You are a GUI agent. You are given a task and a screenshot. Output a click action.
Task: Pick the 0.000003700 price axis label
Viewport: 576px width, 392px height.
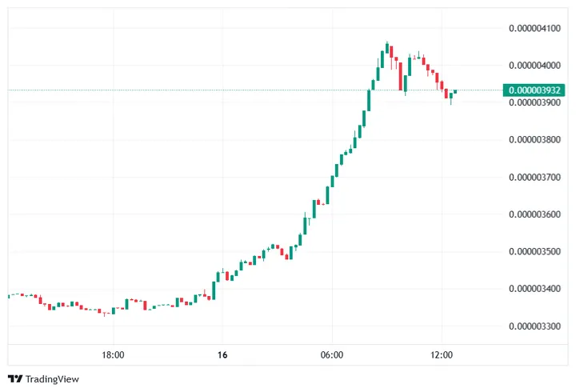534,177
